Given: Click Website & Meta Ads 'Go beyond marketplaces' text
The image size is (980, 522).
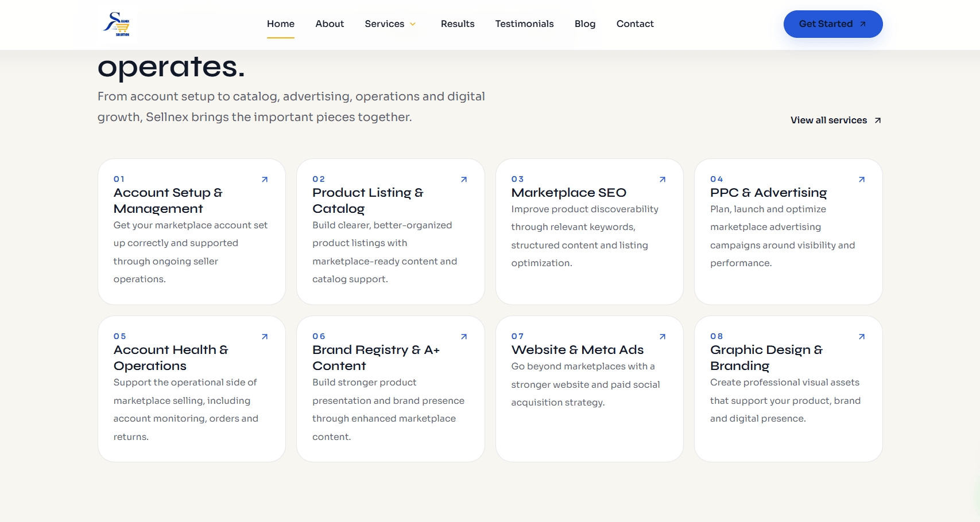Looking at the screenshot, I should (586, 384).
